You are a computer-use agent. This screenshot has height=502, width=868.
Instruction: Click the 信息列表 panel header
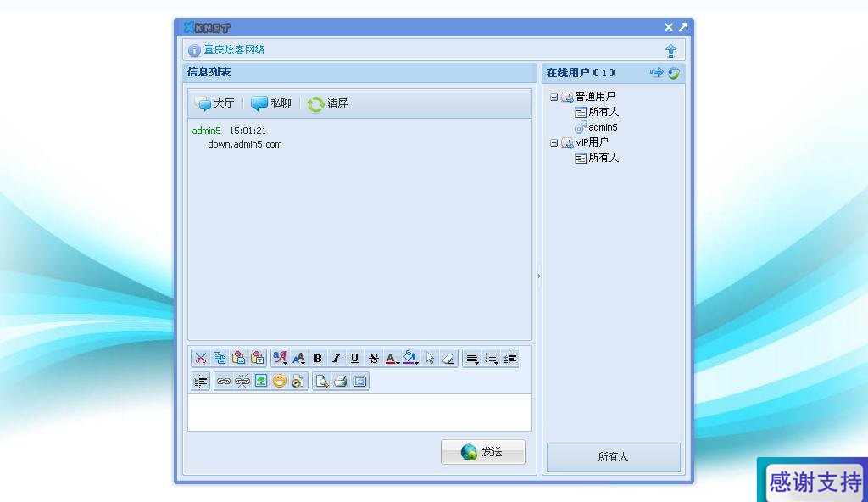click(359, 72)
